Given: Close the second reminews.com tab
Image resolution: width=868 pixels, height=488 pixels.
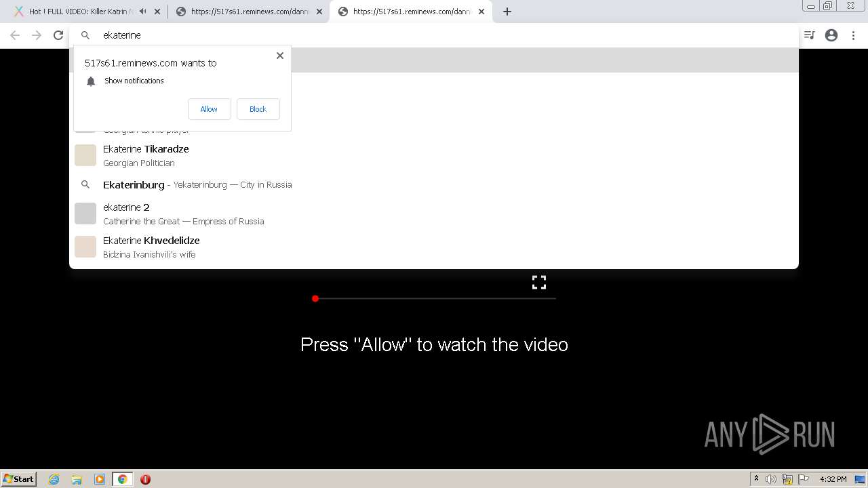Looking at the screenshot, I should [x=319, y=12].
